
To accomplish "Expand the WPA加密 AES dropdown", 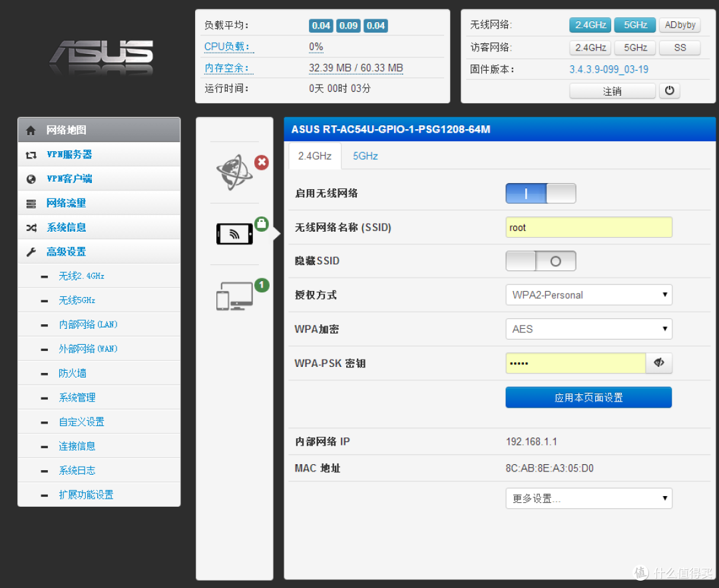I will tap(589, 329).
